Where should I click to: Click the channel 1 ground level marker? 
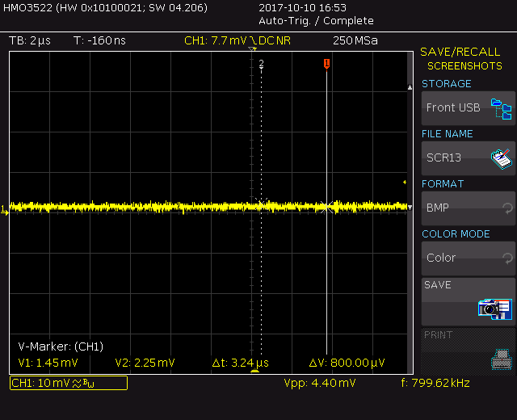[x=5, y=210]
